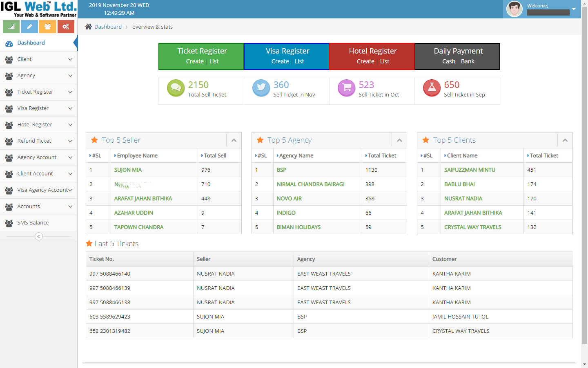588x368 pixels.
Task: Click Create under Ticket Register
Action: [x=195, y=61]
